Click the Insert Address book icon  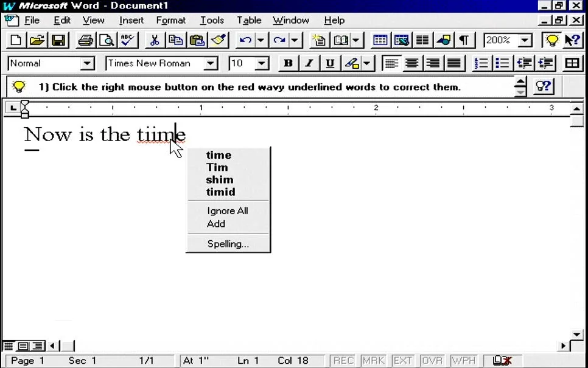tap(341, 41)
